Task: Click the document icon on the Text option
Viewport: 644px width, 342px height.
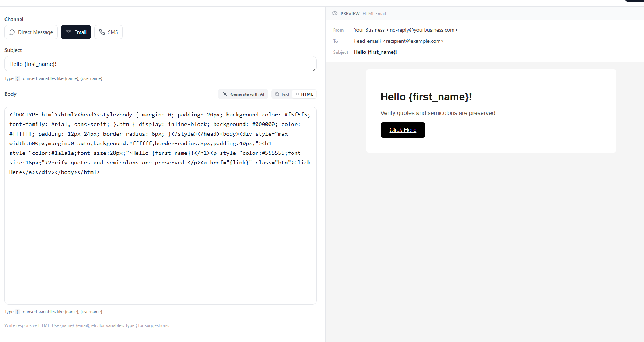Action: click(x=277, y=94)
